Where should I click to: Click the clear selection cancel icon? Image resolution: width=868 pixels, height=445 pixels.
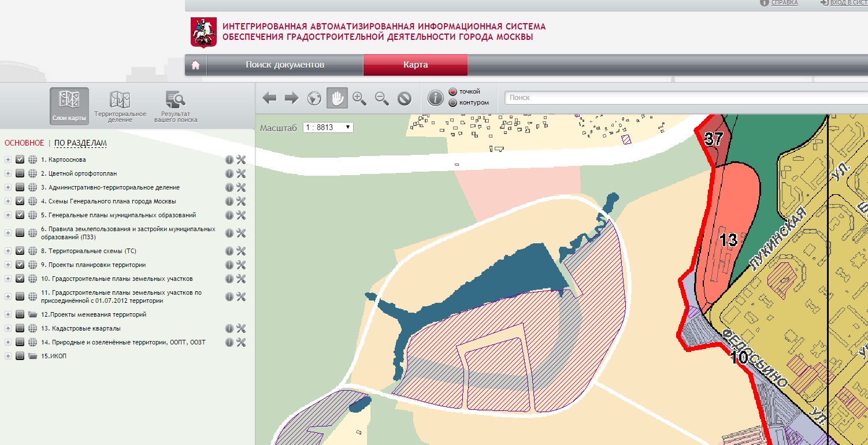[405, 98]
